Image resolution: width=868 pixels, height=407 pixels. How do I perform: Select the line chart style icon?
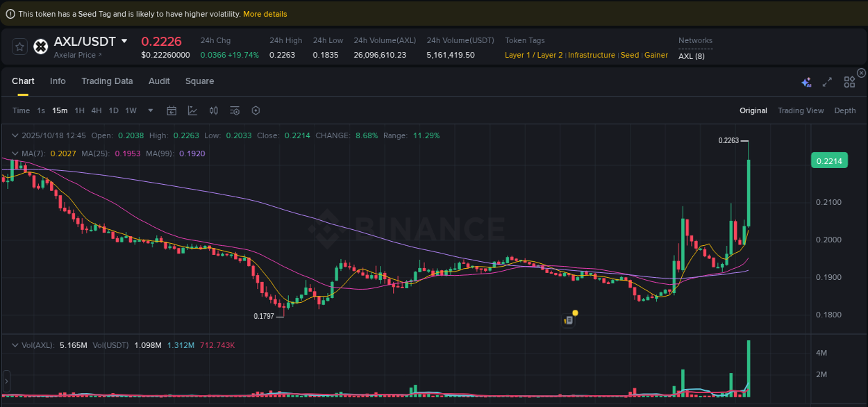coord(192,110)
